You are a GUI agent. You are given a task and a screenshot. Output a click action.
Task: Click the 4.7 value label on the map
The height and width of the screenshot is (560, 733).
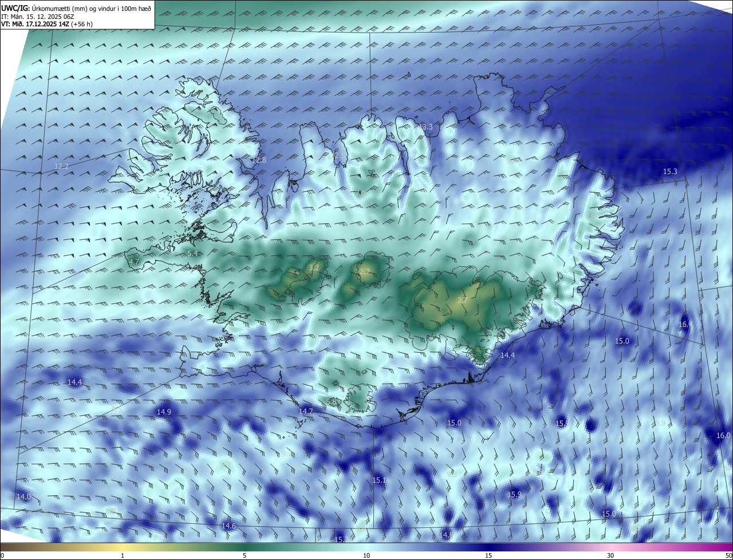pos(134,261)
